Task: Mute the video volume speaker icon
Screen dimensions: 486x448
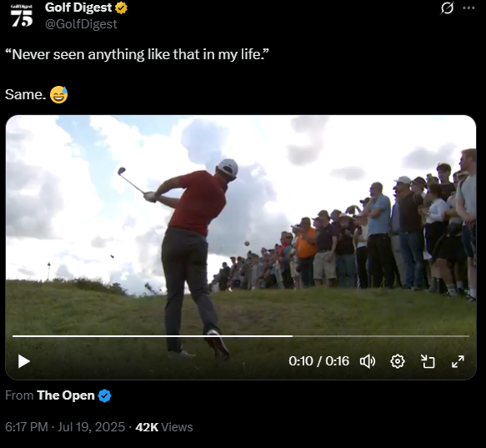Action: (368, 361)
